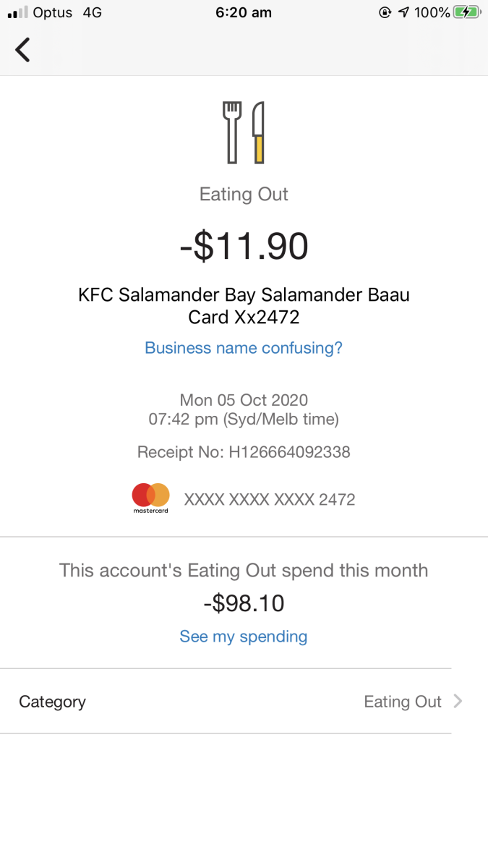
Task: Open 'Business name confusing?' link
Action: 244,348
